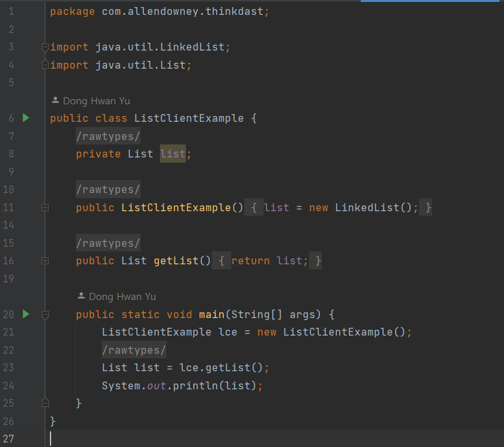Open author annotation above main method
Screen dimensions: 504x447
click(x=117, y=296)
